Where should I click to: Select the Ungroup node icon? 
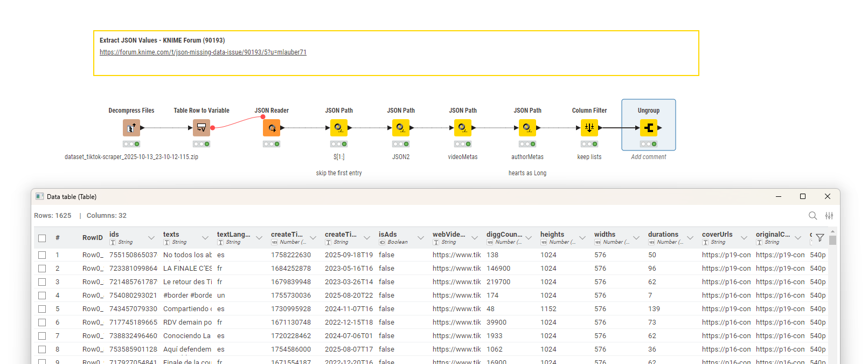(x=649, y=128)
